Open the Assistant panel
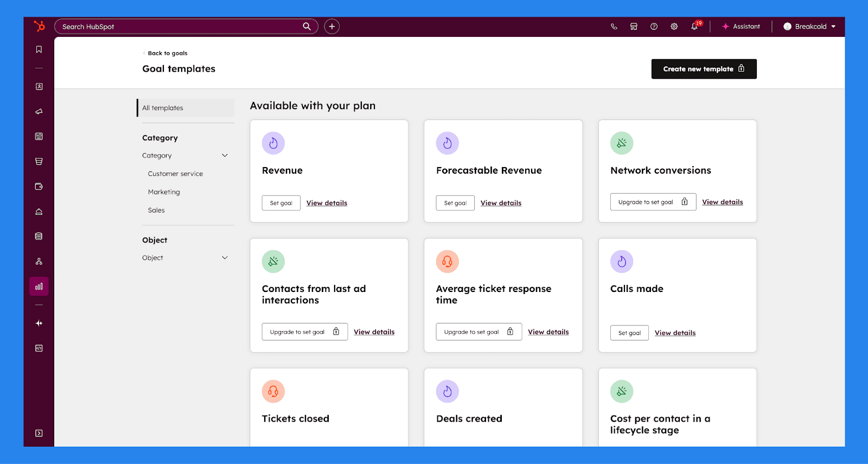Screen dimensions: 868x464 pos(741,26)
